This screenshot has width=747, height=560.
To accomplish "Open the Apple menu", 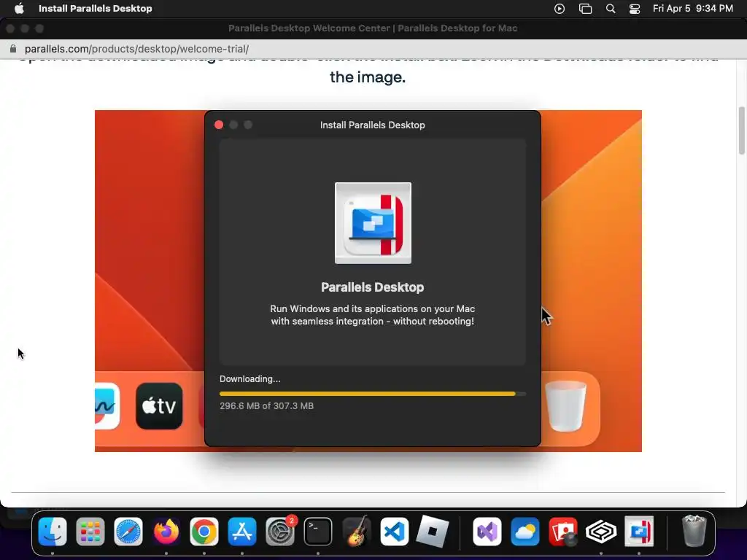I will coord(19,8).
